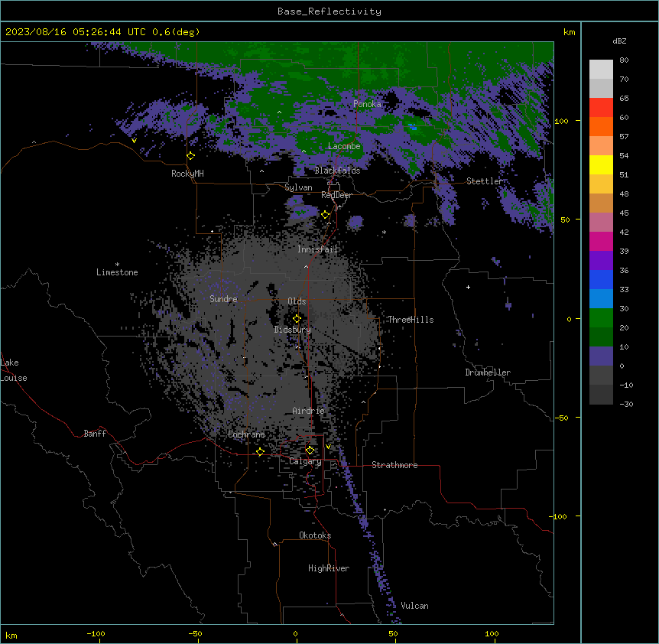Select the red 60-65 dBZ legend swatch
The image size is (659, 644).
point(601,108)
